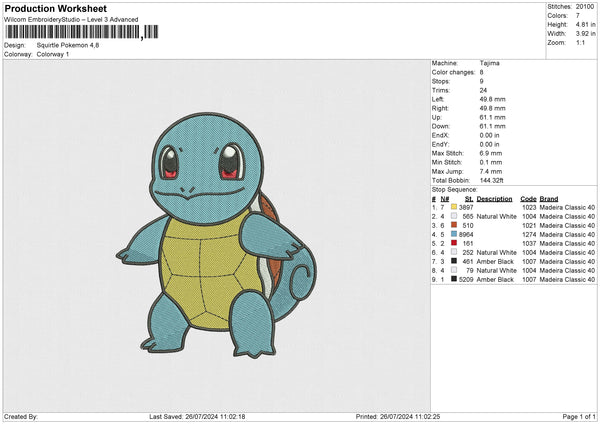Click the design name Squirtle Pokemon 4,8

tap(66, 45)
